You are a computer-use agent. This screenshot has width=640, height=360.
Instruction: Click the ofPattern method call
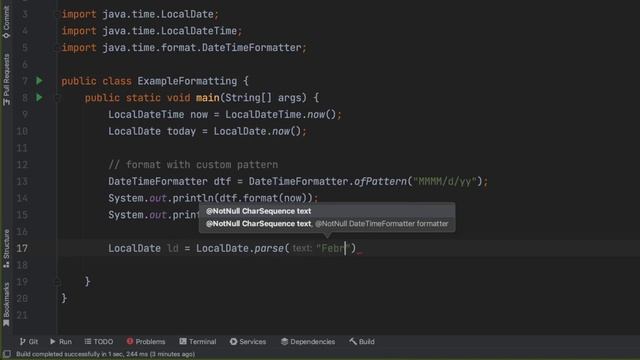(x=380, y=181)
